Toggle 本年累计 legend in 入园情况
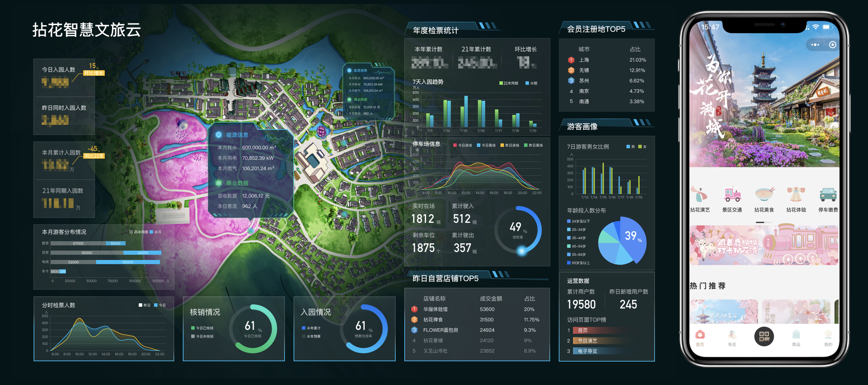The image size is (868, 385). coord(311,328)
